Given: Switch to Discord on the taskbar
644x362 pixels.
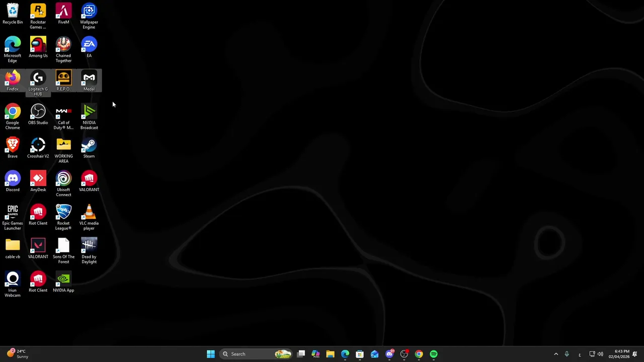Looking at the screenshot, I should click(x=389, y=354).
